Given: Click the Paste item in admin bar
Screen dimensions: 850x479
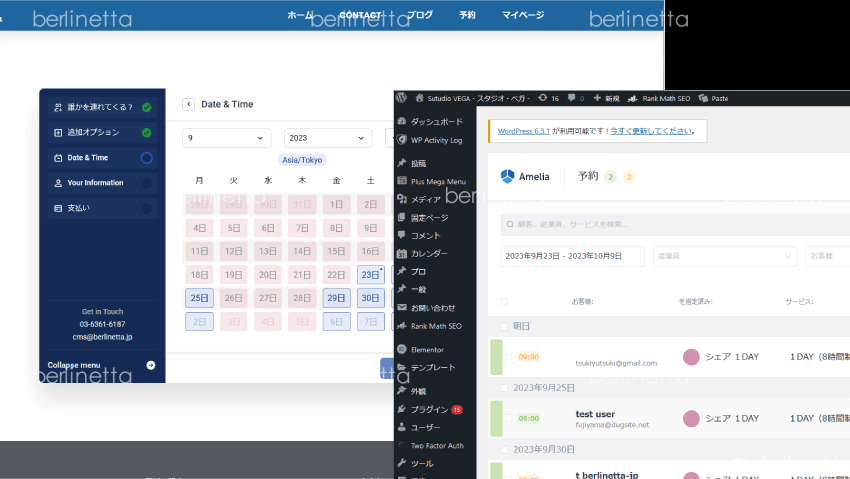Looking at the screenshot, I should (x=713, y=99).
